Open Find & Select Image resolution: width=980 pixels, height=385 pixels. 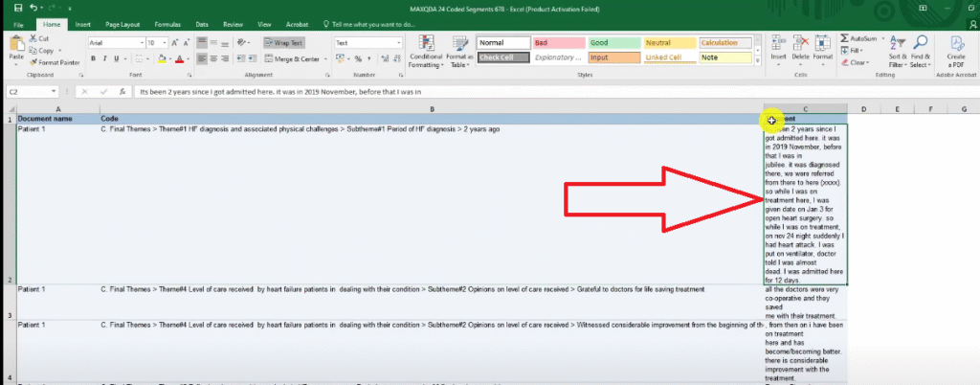pos(920,52)
